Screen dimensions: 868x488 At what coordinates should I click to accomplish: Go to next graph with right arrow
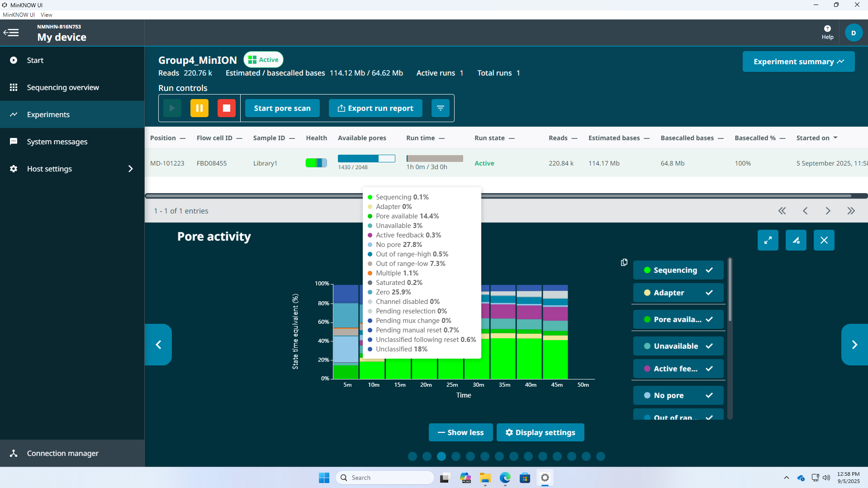coord(854,345)
